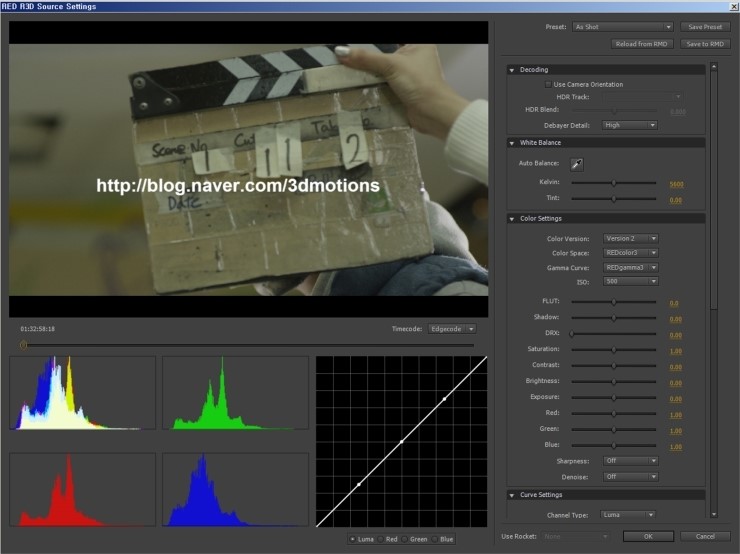This screenshot has width=740, height=554.
Task: Collapse the Curve Settings section
Action: point(512,495)
